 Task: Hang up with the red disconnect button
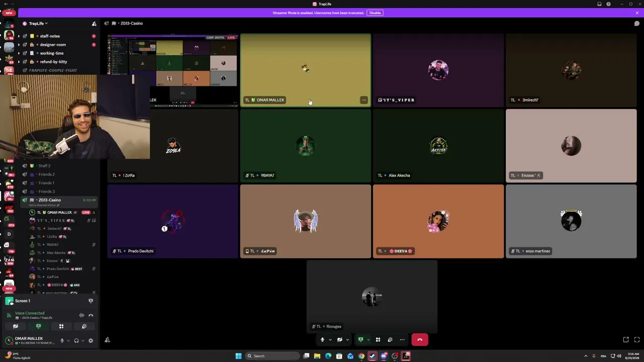[420, 340]
